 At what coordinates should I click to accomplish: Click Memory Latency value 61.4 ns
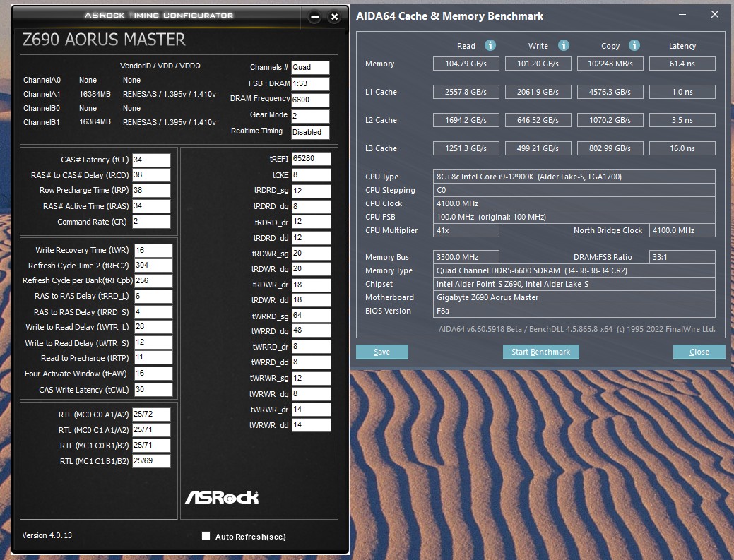682,64
